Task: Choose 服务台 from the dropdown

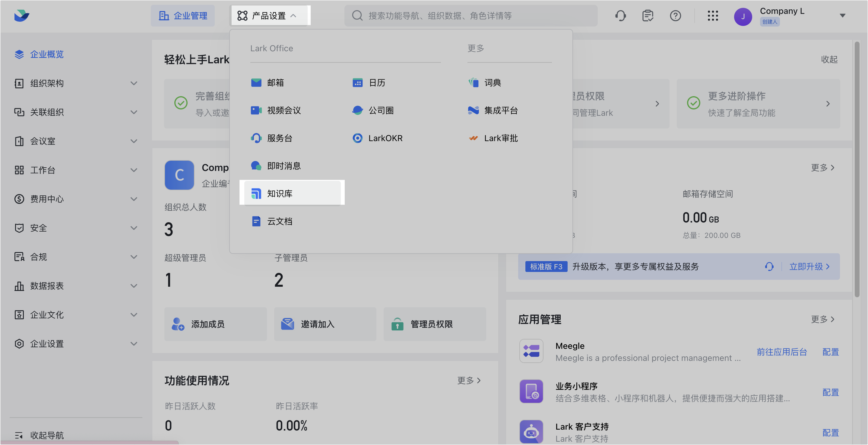Action: tap(271, 138)
